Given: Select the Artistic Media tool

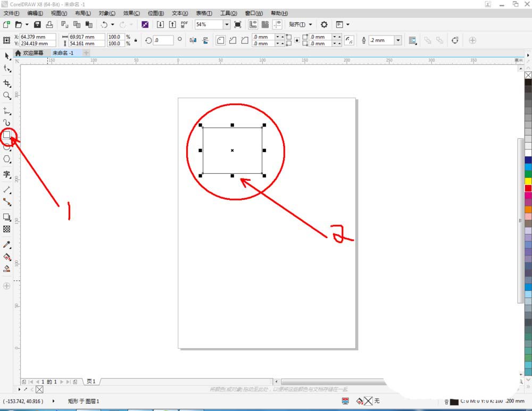Looking at the screenshot, I should 7,122.
